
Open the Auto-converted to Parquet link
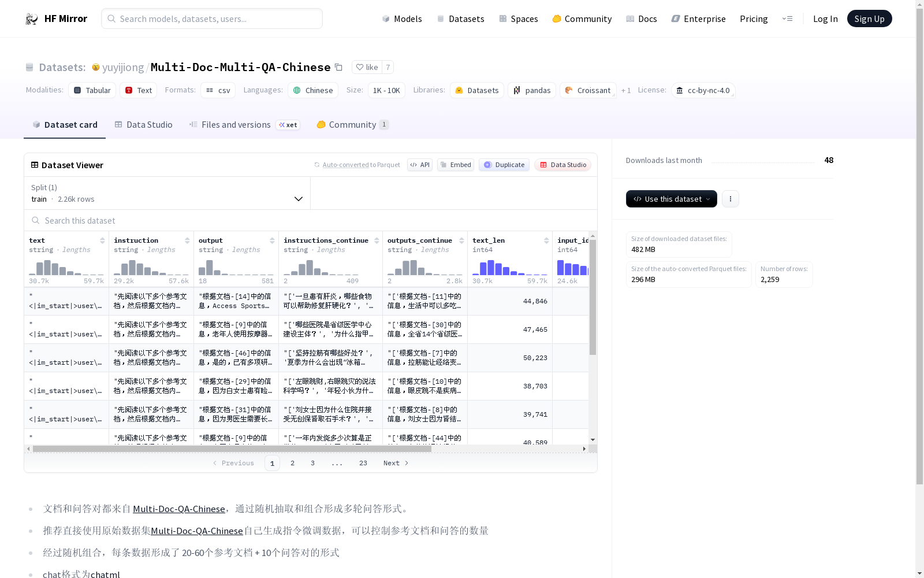[357, 165]
